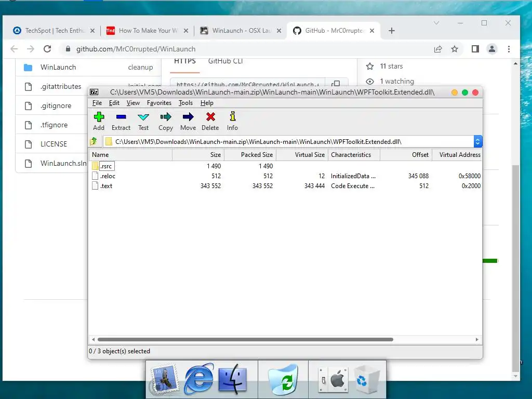The height and width of the screenshot is (399, 532).
Task: Click the Add toolbar button in 7-Zip
Action: click(x=99, y=121)
